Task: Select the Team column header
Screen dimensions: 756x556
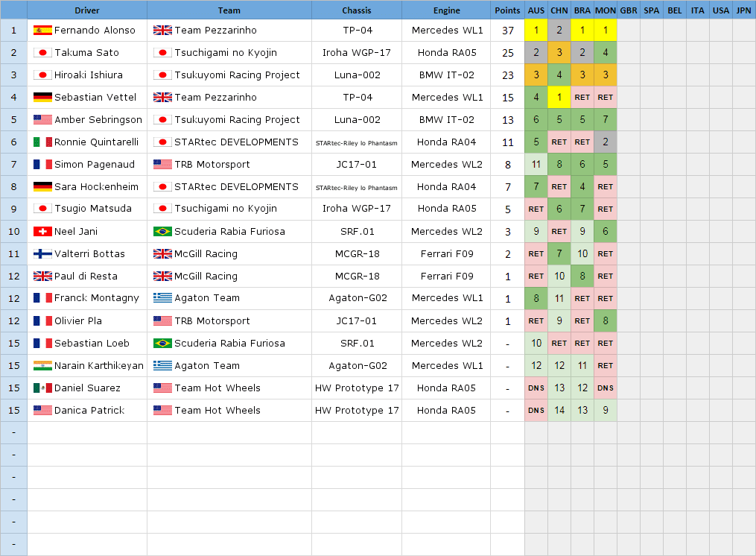Action: (x=229, y=10)
